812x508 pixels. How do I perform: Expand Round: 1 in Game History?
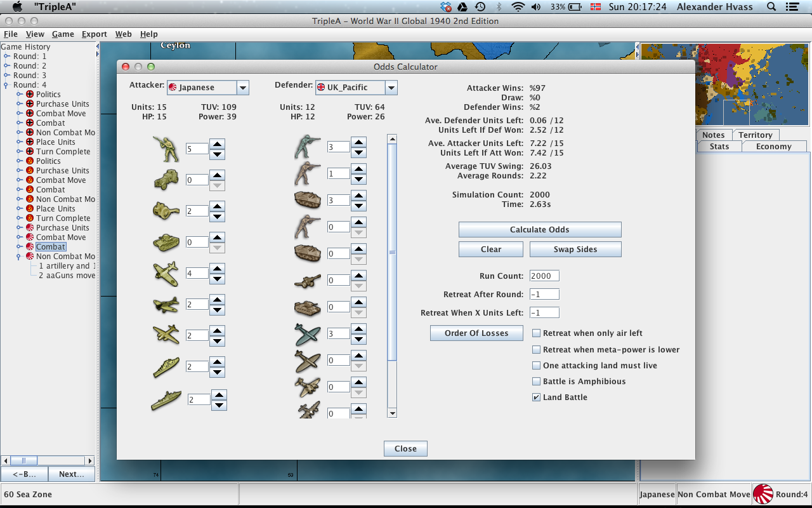click(7, 57)
